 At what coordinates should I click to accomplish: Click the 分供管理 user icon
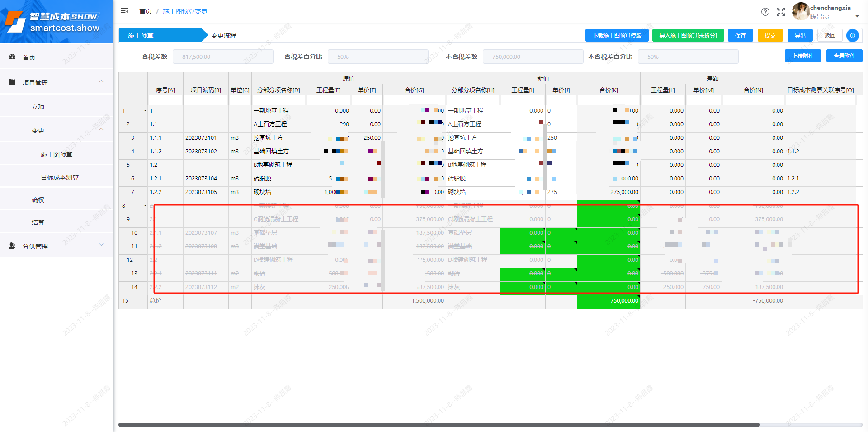(13, 246)
